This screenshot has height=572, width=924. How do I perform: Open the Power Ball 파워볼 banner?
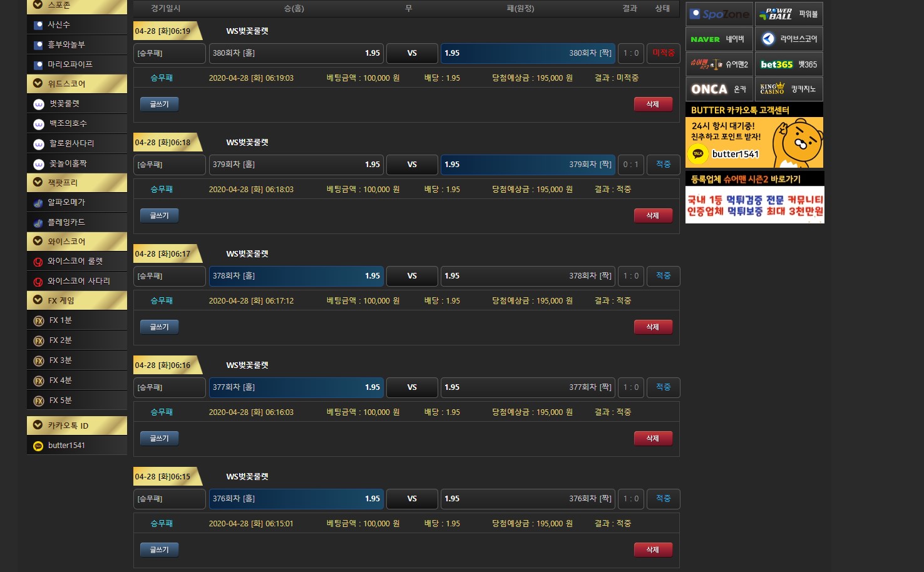(789, 14)
